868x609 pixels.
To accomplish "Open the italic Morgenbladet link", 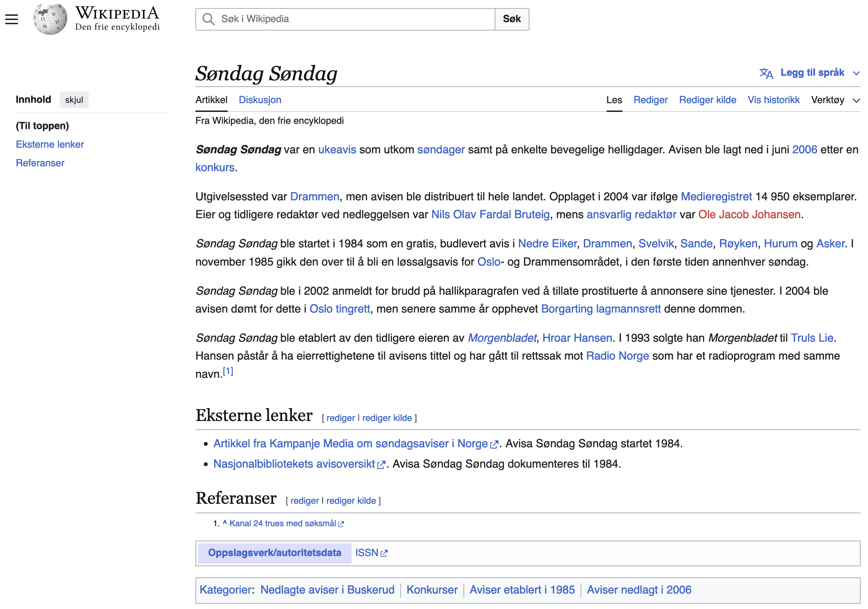I will click(x=502, y=338).
